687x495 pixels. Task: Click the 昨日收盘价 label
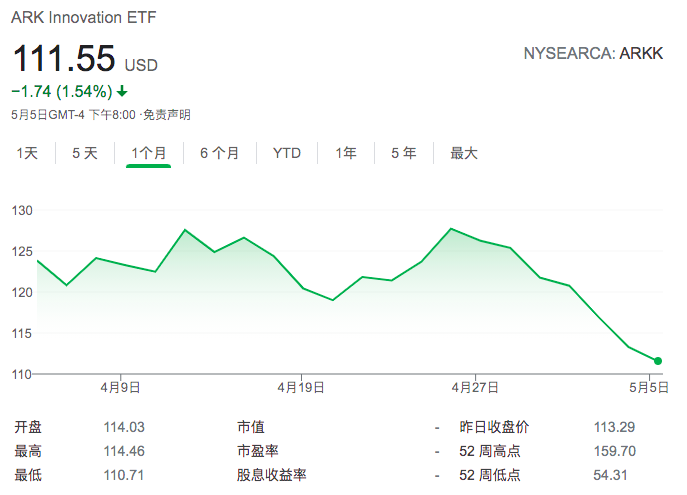[494, 427]
